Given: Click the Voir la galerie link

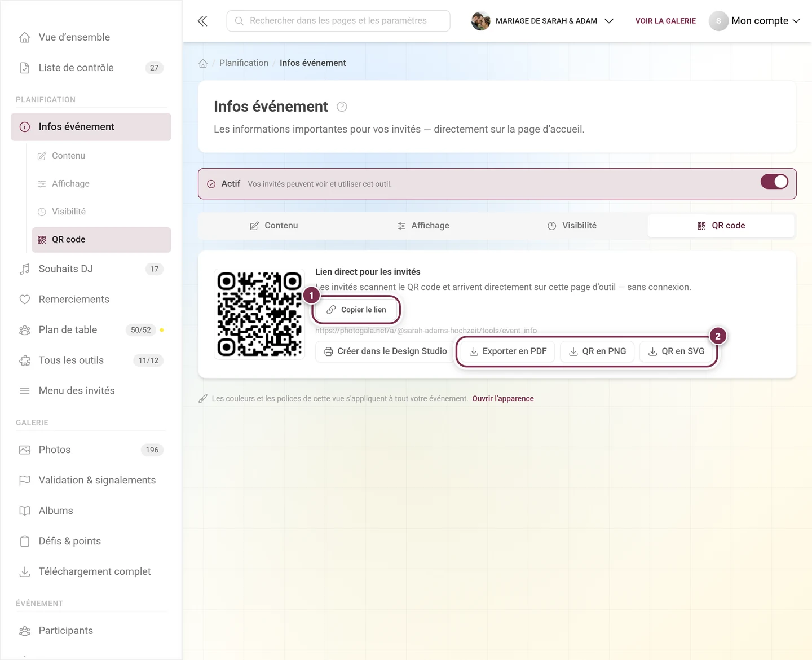Looking at the screenshot, I should [665, 21].
